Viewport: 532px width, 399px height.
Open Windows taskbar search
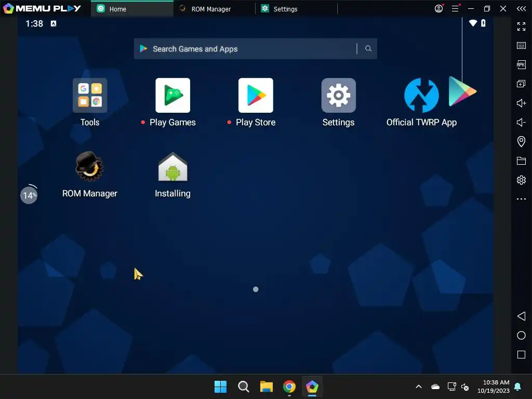click(243, 387)
